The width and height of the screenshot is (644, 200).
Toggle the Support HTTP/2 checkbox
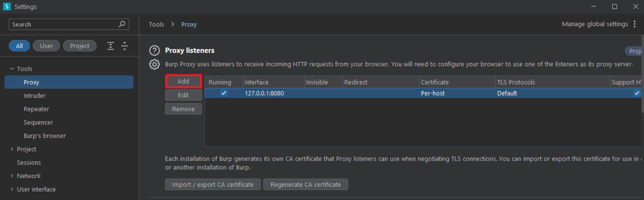click(637, 93)
